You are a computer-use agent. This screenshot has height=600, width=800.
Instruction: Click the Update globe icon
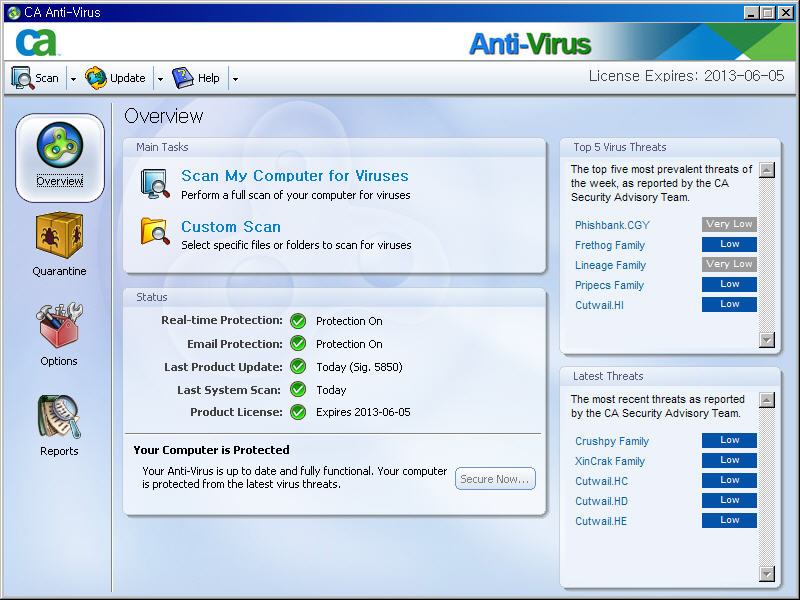click(x=96, y=78)
